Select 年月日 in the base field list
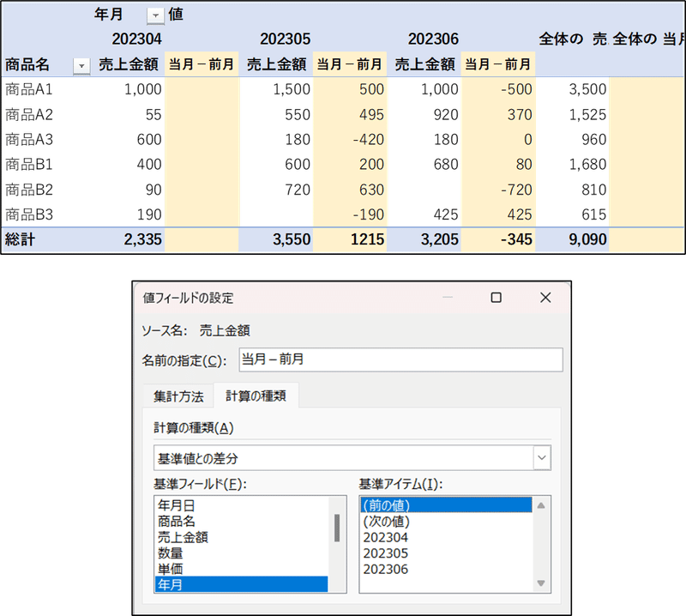The width and height of the screenshot is (686, 616). pyautogui.click(x=243, y=505)
